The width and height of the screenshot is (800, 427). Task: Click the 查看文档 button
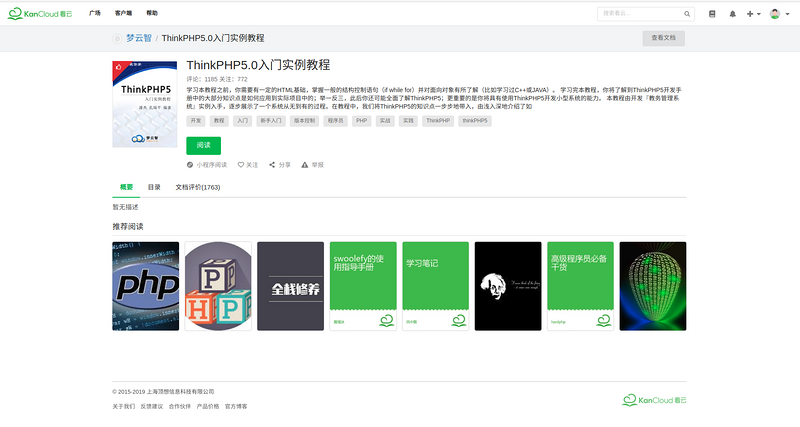pos(663,38)
